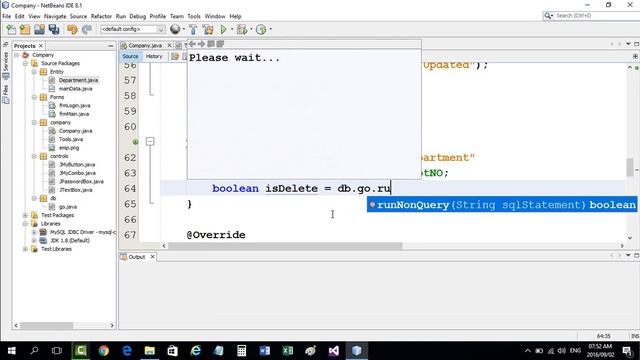Open the Refactor menu
640x360 pixels.
tap(101, 16)
